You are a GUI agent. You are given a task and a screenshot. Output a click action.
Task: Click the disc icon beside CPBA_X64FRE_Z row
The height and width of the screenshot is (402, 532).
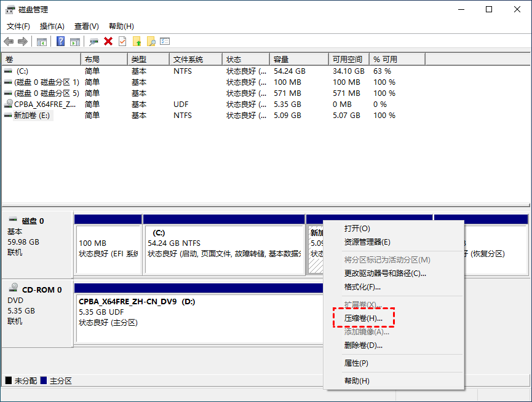click(9, 103)
